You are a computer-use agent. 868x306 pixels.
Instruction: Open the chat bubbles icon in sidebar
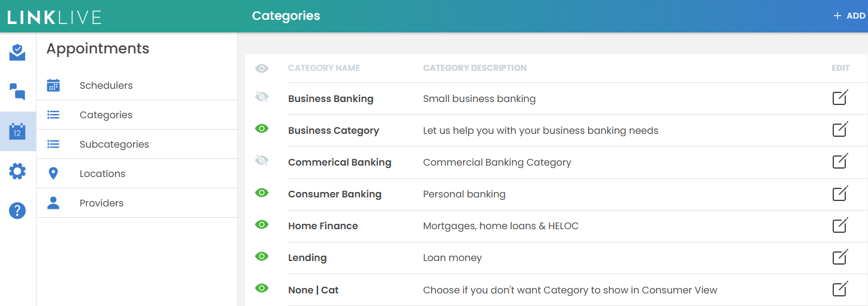pyautogui.click(x=17, y=92)
